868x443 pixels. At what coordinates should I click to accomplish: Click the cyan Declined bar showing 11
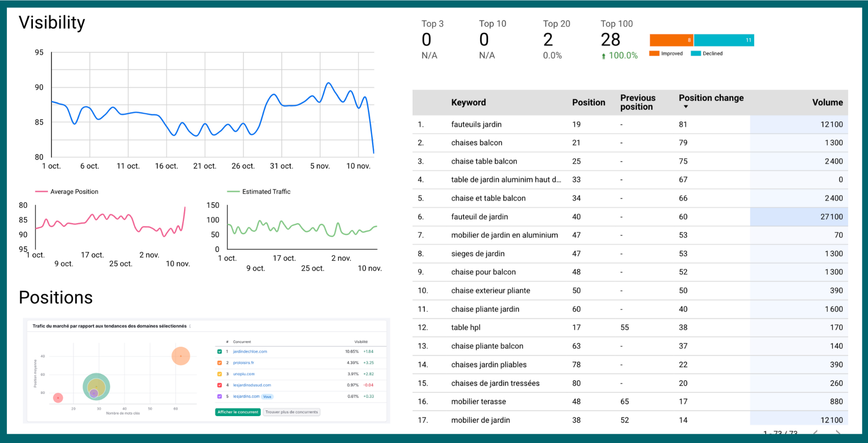coord(724,40)
